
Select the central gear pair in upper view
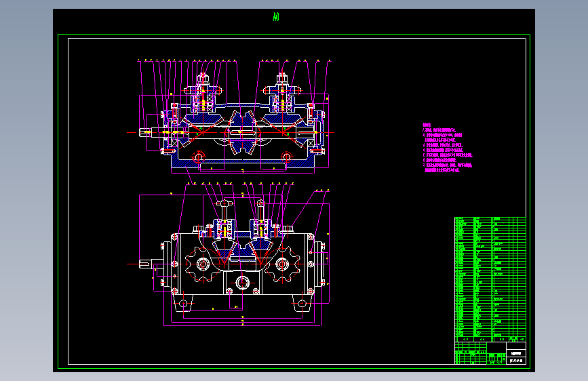(x=242, y=132)
